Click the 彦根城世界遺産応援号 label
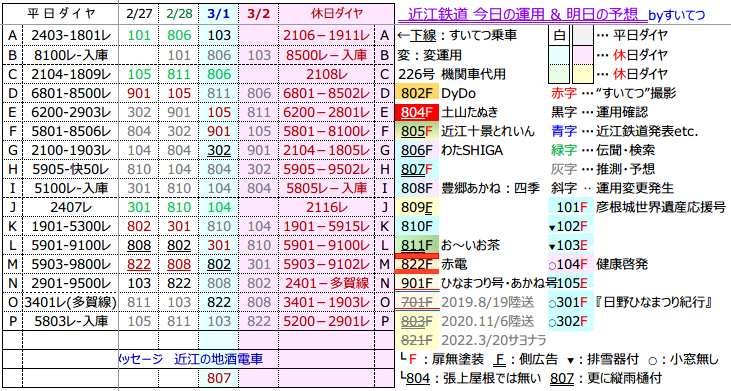731x391 pixels. coord(661,207)
